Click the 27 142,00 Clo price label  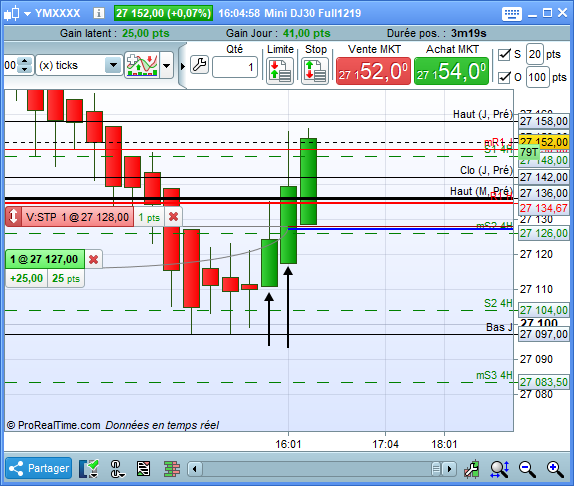pos(544,177)
